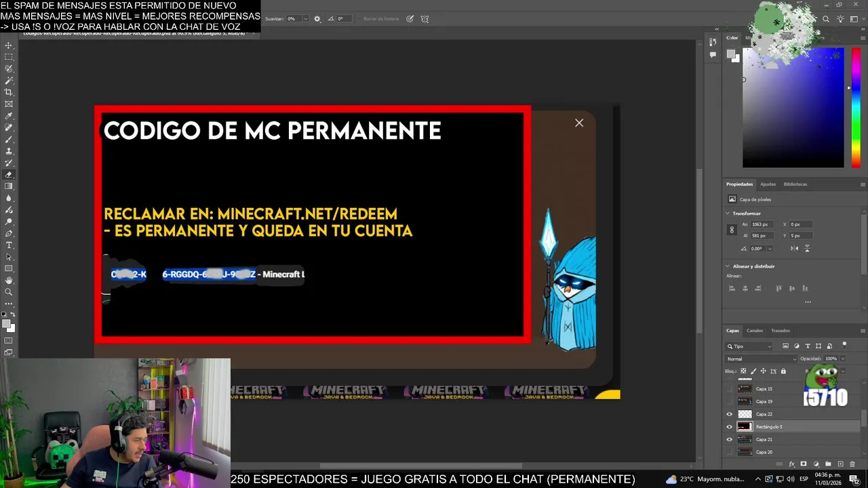
Task: Switch to the Trazados tab
Action: click(x=781, y=331)
